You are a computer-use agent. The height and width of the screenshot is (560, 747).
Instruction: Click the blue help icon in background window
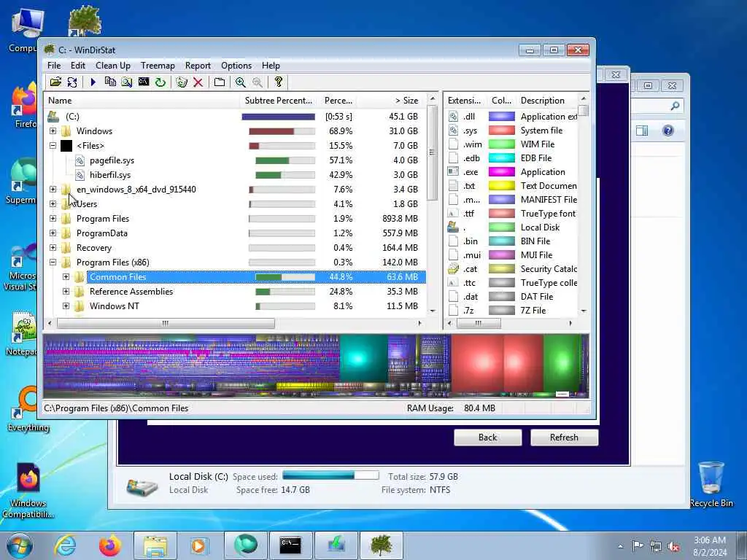668,131
